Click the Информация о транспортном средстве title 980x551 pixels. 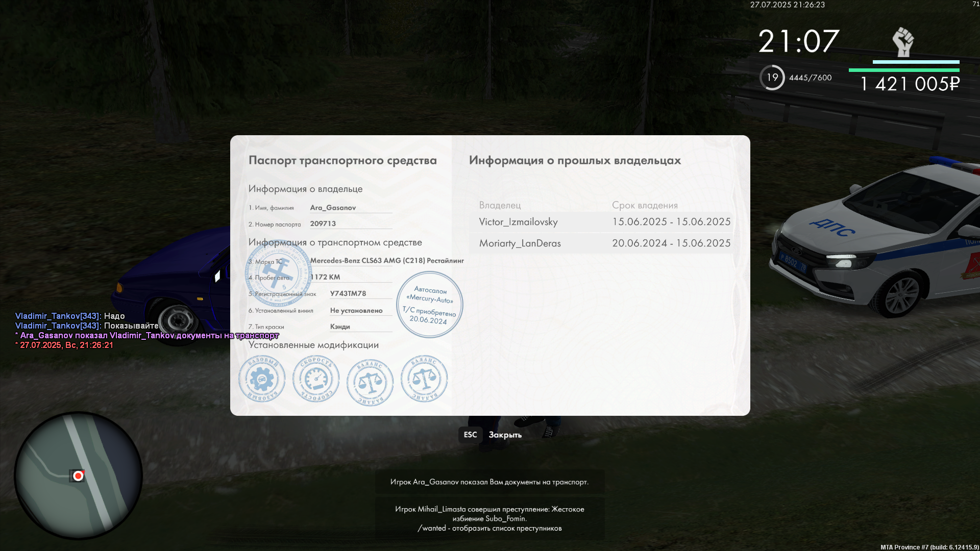coord(335,243)
